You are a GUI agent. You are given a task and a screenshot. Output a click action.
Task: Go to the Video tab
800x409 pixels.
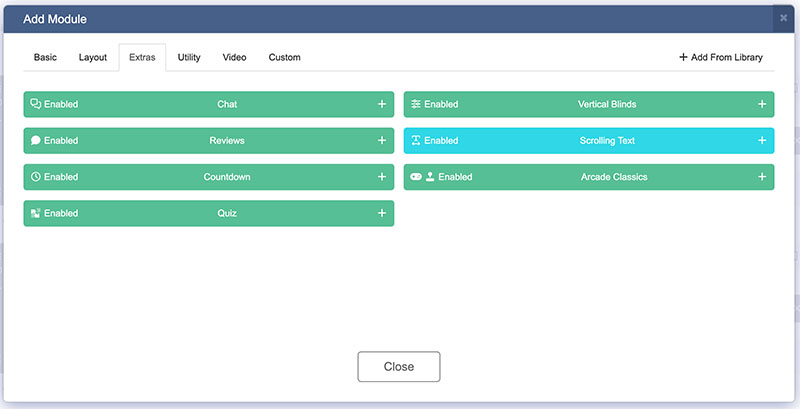coord(234,58)
